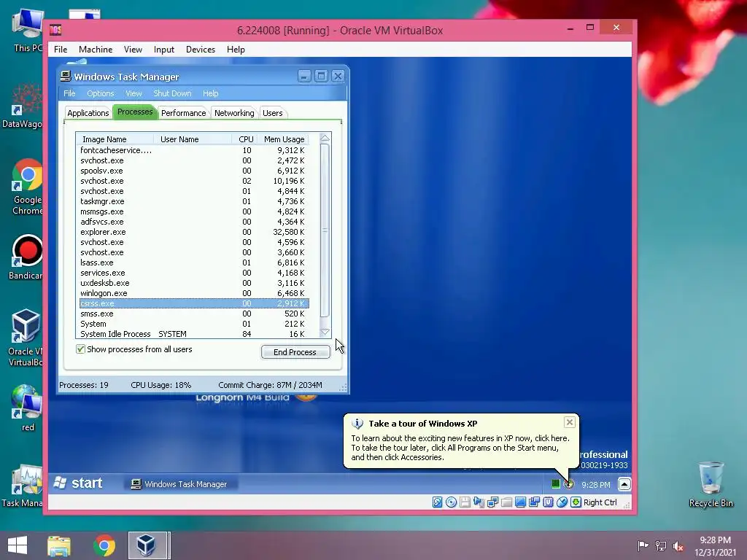
Task: Sort processes by Mem Usage column
Action: click(285, 139)
